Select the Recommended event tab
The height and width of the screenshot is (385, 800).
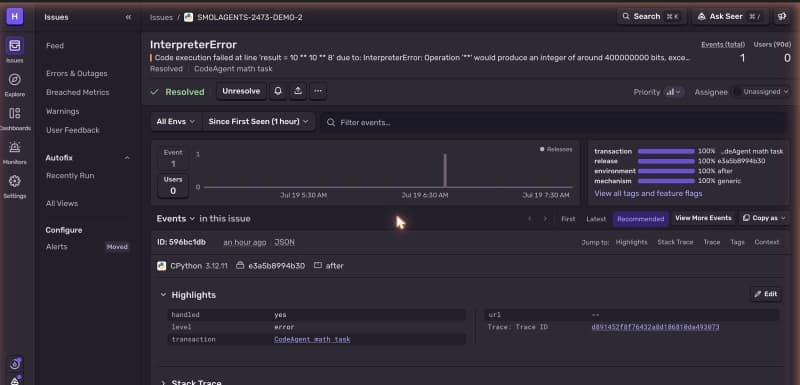640,219
